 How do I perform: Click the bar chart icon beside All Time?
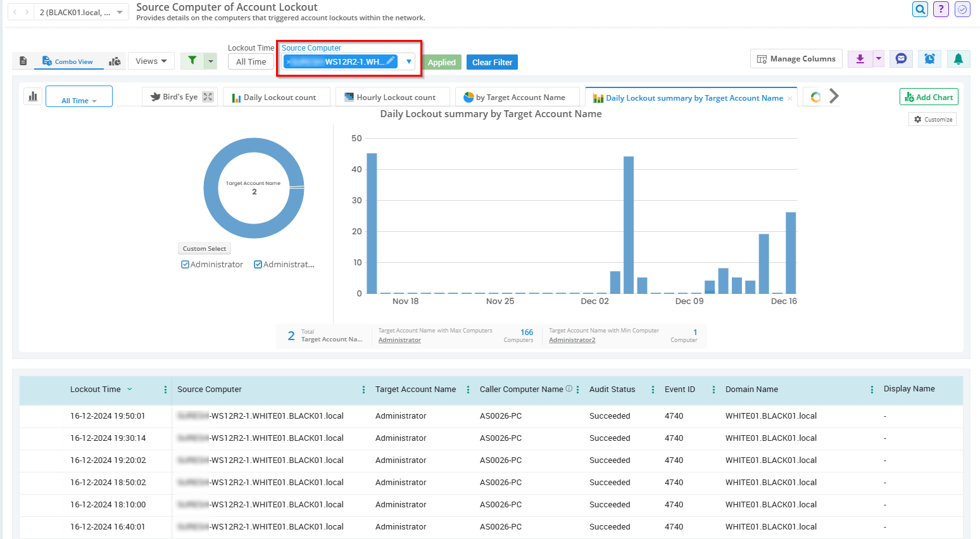(x=33, y=96)
